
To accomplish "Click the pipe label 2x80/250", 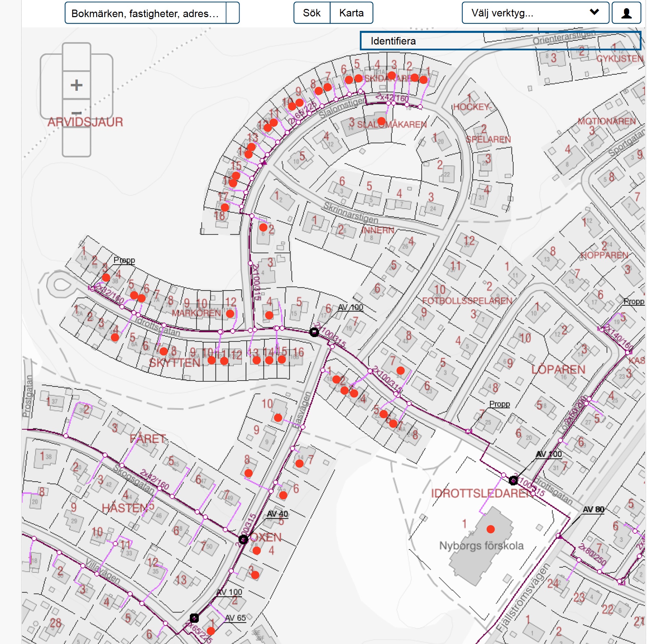I will pos(593,554).
